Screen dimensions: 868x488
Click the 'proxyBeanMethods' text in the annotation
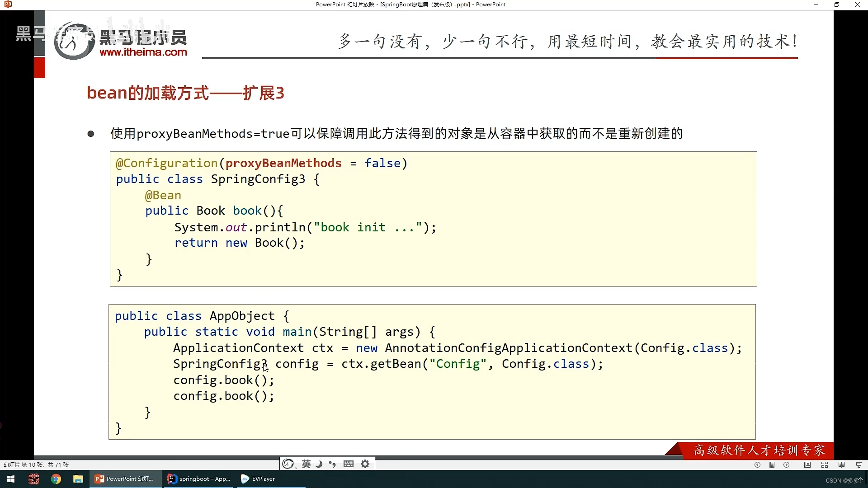[283, 163]
